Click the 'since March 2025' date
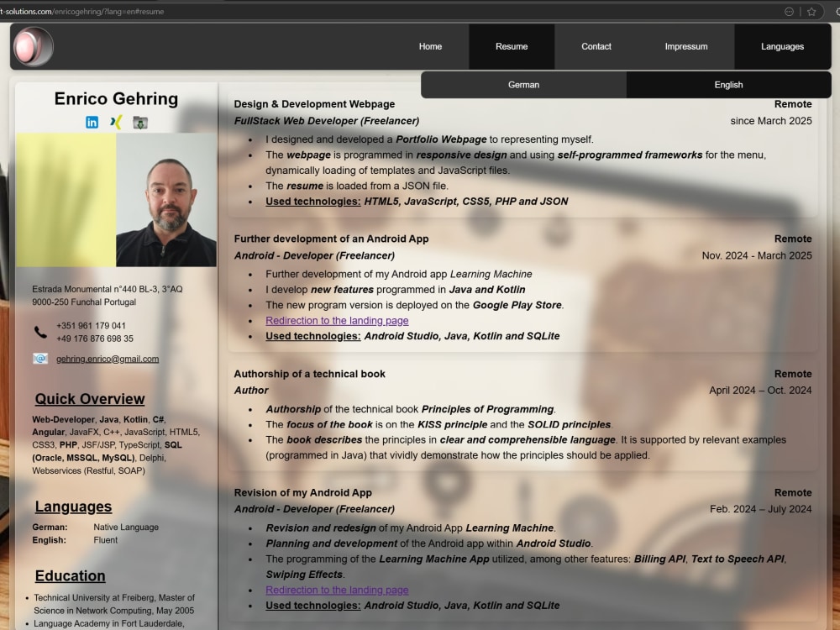 [x=771, y=121]
